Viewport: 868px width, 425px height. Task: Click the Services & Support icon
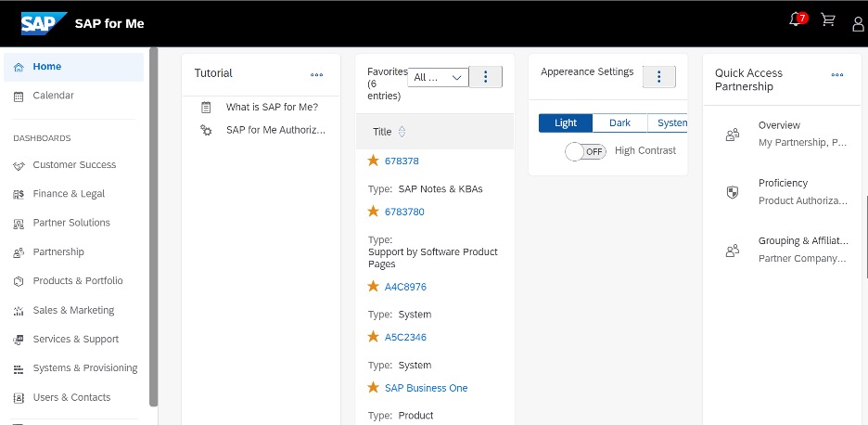coord(19,340)
